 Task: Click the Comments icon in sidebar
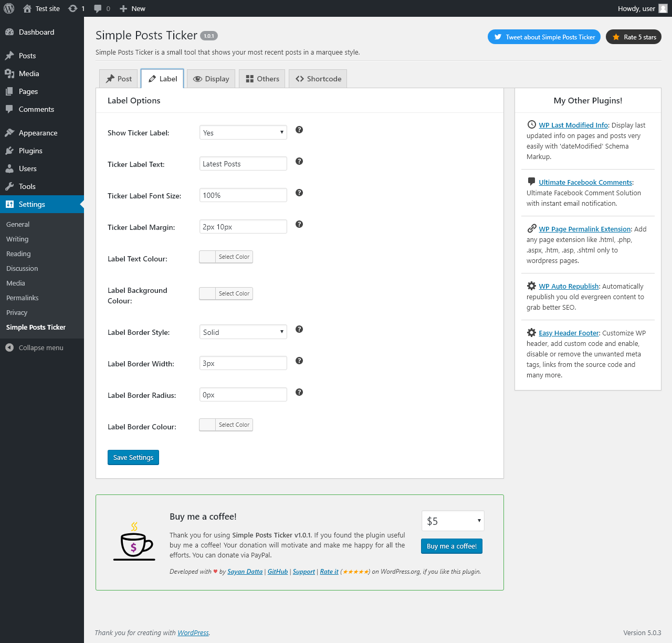click(x=9, y=109)
